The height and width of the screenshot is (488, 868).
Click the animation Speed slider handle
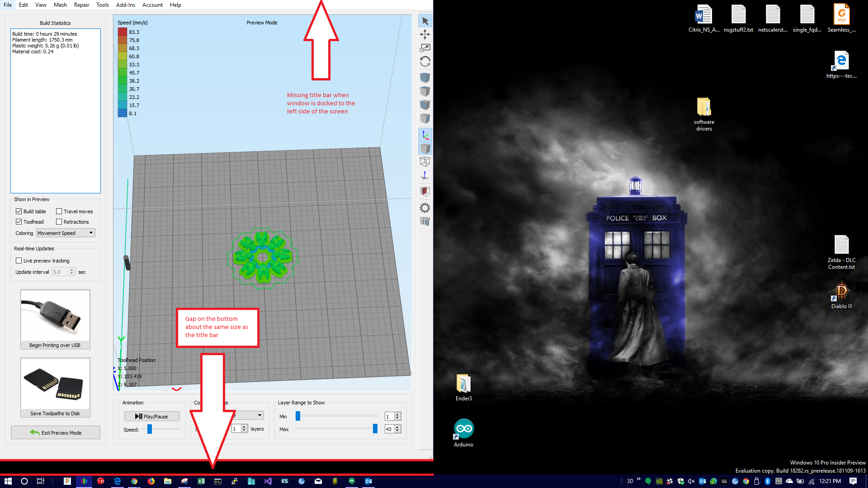150,429
